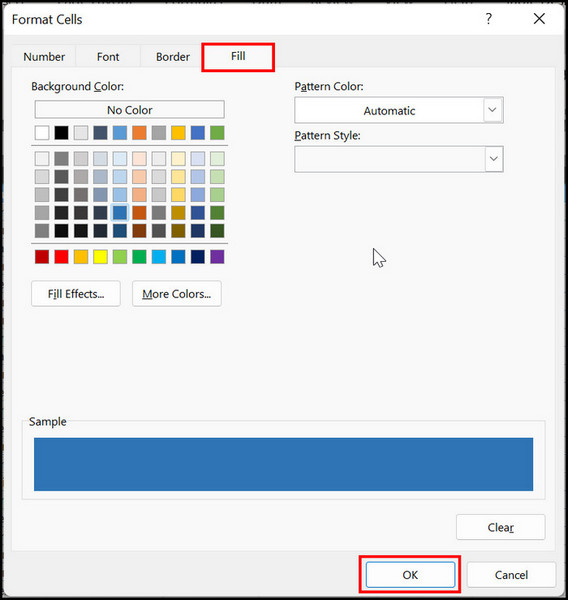Select the yellow standard color swatch
This screenshot has width=568, height=600.
(x=100, y=257)
